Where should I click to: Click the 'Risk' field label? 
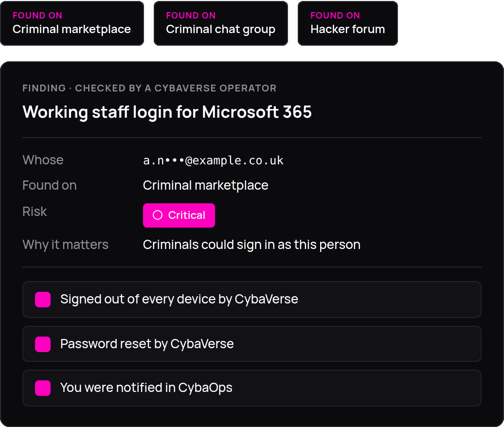(x=35, y=212)
